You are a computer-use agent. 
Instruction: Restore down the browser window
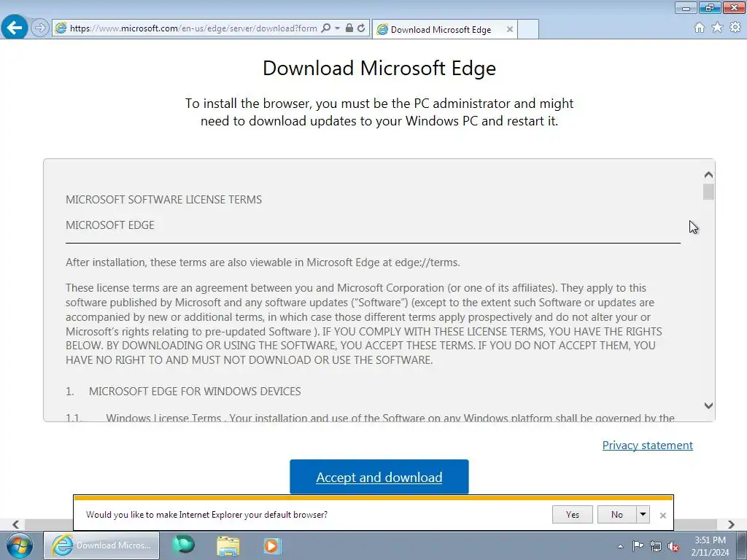coord(710,7)
